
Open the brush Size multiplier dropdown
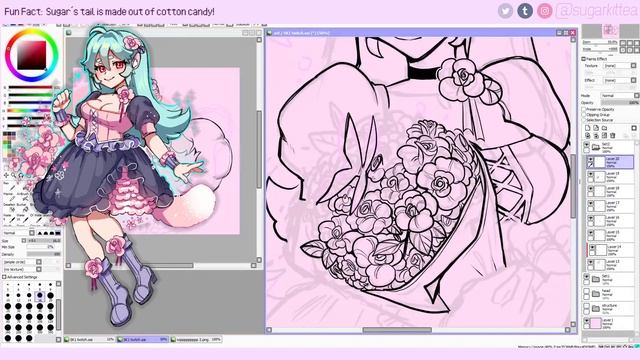coord(24,241)
